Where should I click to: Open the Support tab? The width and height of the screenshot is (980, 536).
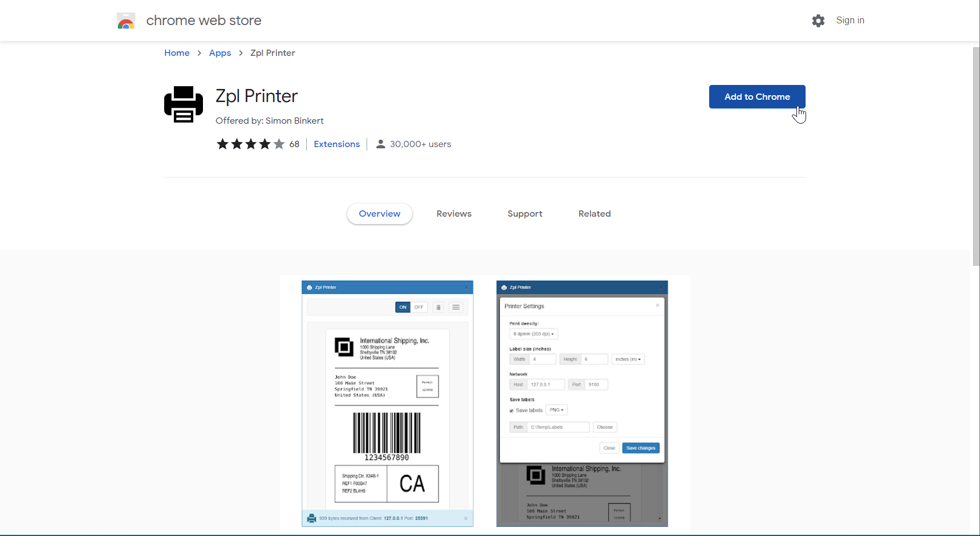524,214
